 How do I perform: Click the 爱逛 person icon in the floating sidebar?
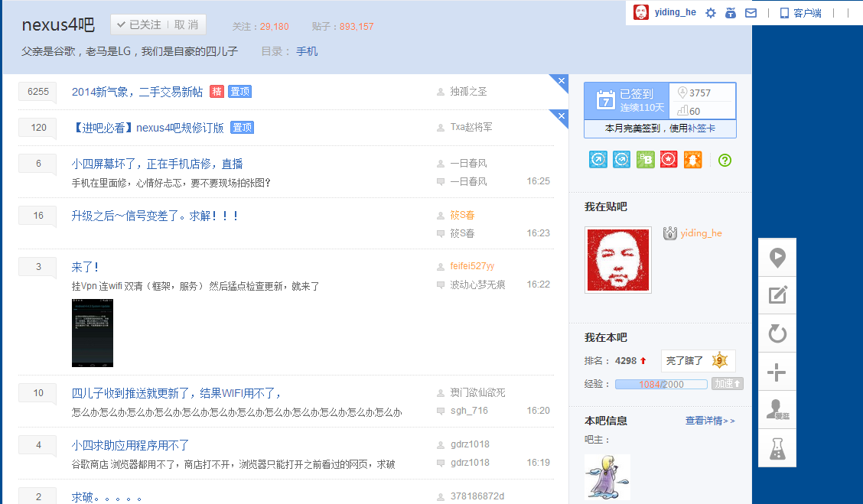tap(777, 410)
